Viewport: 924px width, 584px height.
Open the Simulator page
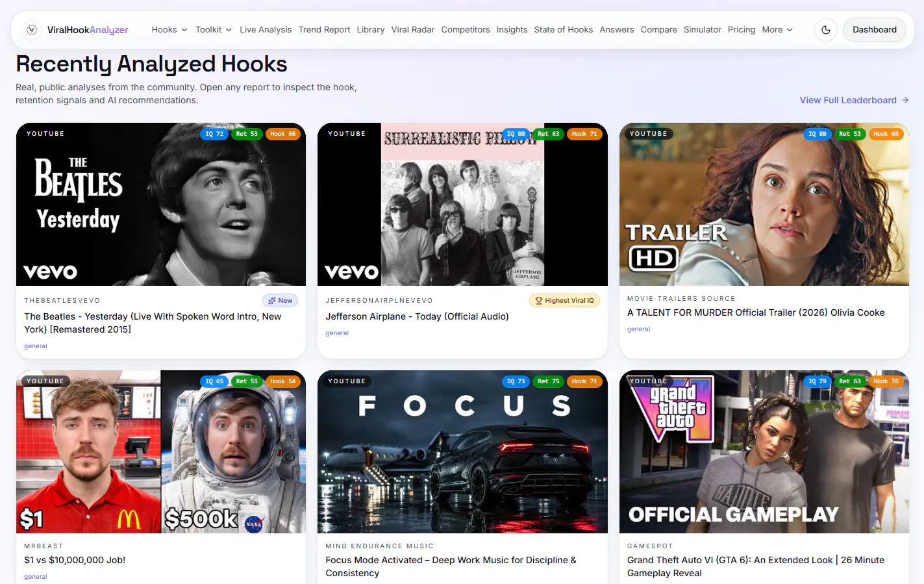703,30
